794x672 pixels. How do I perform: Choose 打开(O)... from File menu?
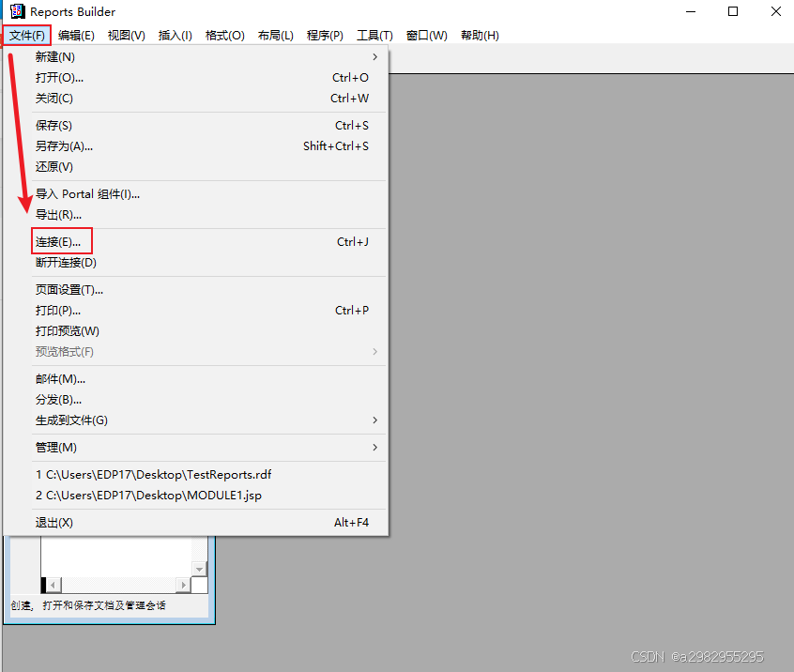(x=208, y=78)
